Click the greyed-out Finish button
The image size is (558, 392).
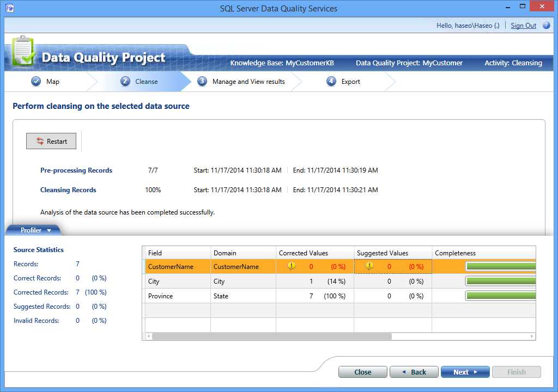(517, 372)
